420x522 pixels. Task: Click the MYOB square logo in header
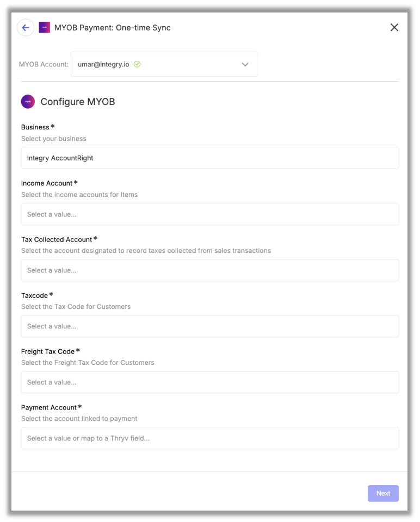click(44, 27)
